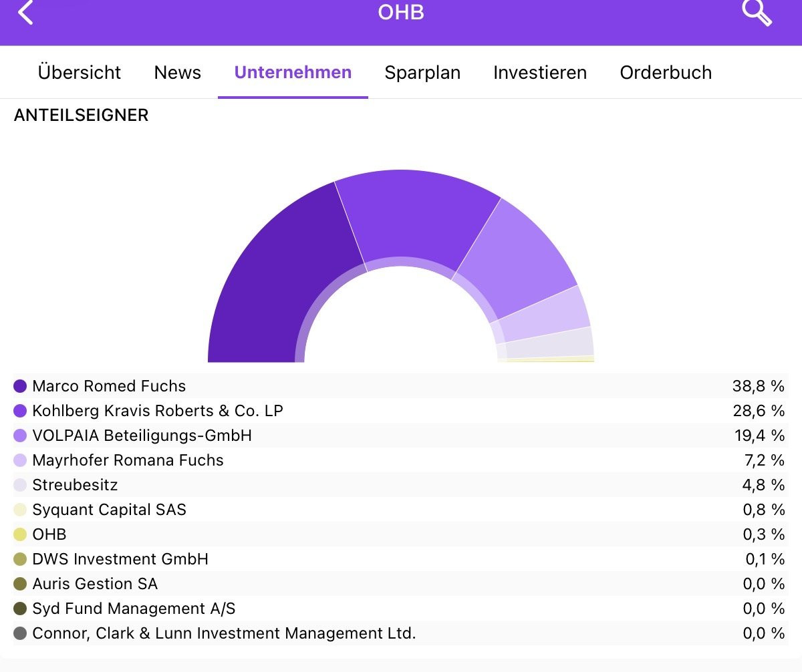This screenshot has height=672, width=802.
Task: Click the dark dot next to Syd Fund Management
Action: (19, 609)
